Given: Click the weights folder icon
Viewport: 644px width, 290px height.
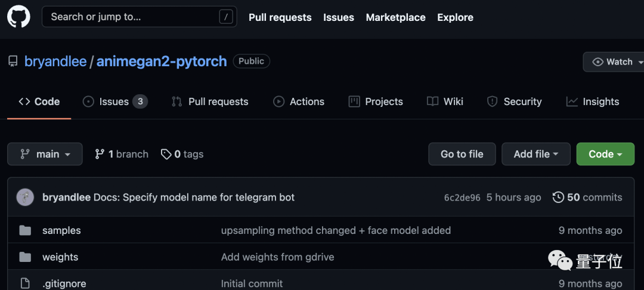Looking at the screenshot, I should point(25,257).
